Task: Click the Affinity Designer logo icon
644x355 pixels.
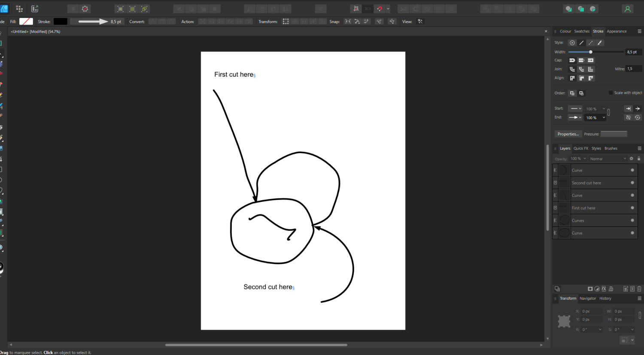Action: point(4,9)
